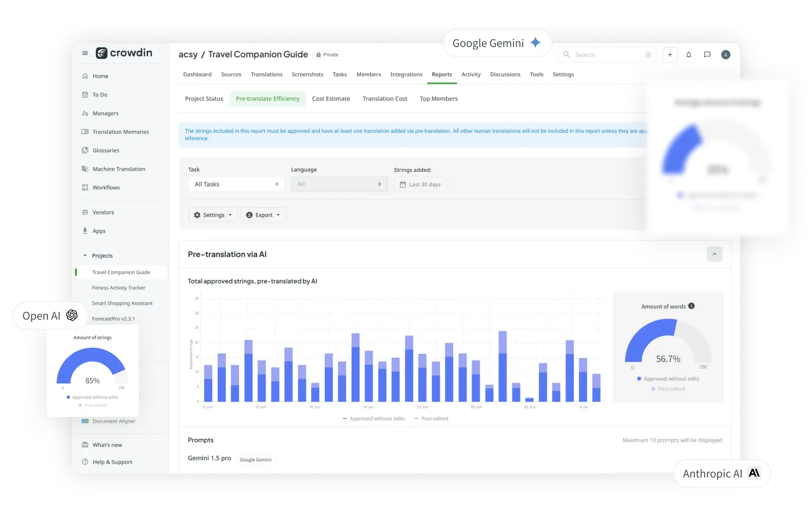The image size is (812, 524).
Task: Click the chat/messages icon in header
Action: 707,55
